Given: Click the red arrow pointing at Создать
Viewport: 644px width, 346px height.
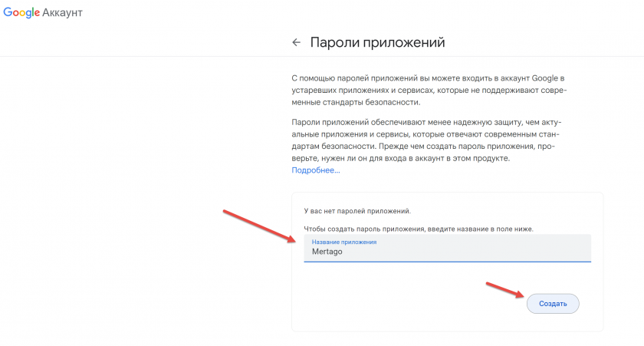Looking at the screenshot, I should (504, 290).
